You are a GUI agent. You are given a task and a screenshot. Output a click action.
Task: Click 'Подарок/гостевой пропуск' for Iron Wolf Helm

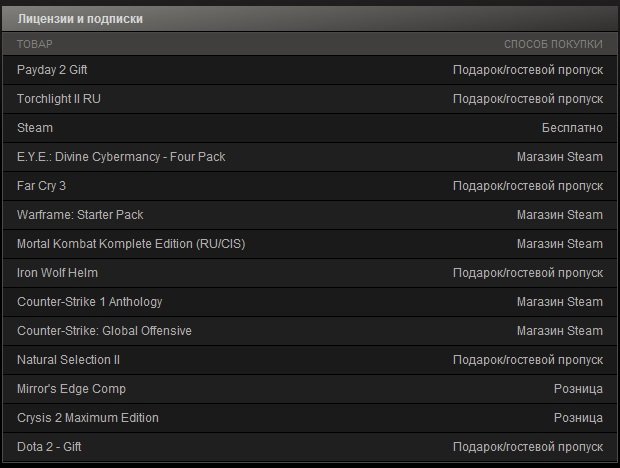click(528, 273)
